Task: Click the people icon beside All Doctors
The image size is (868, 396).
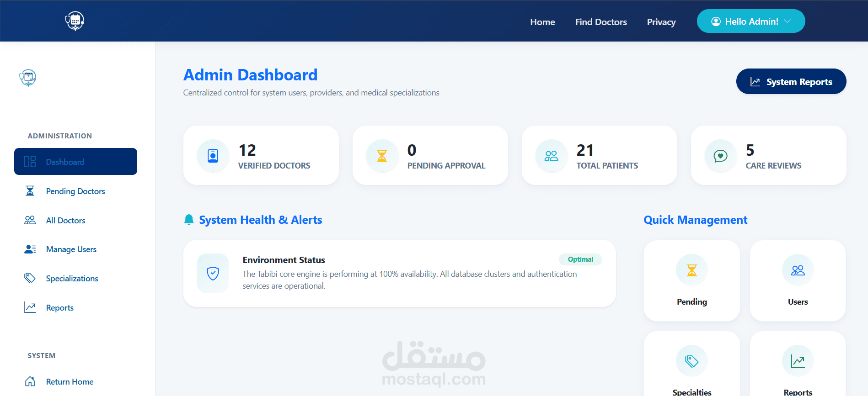Action: tap(30, 220)
